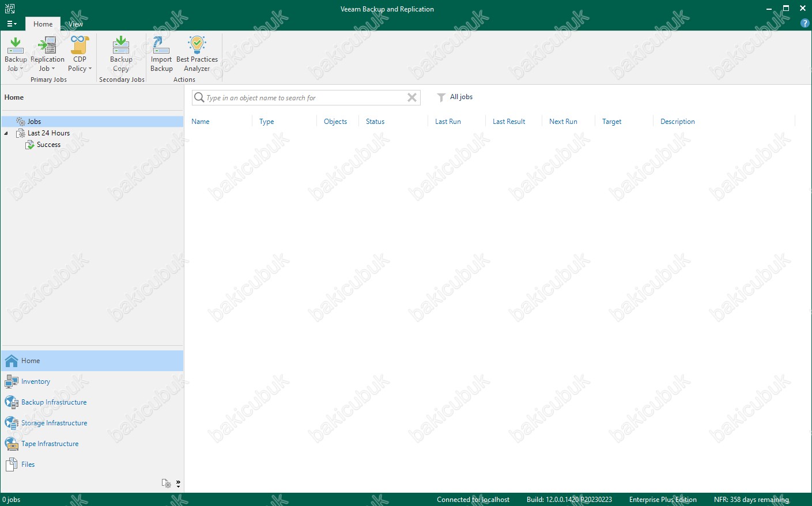Open the Tape Infrastructure view
Screen dimensions: 812x506
[92, 444]
